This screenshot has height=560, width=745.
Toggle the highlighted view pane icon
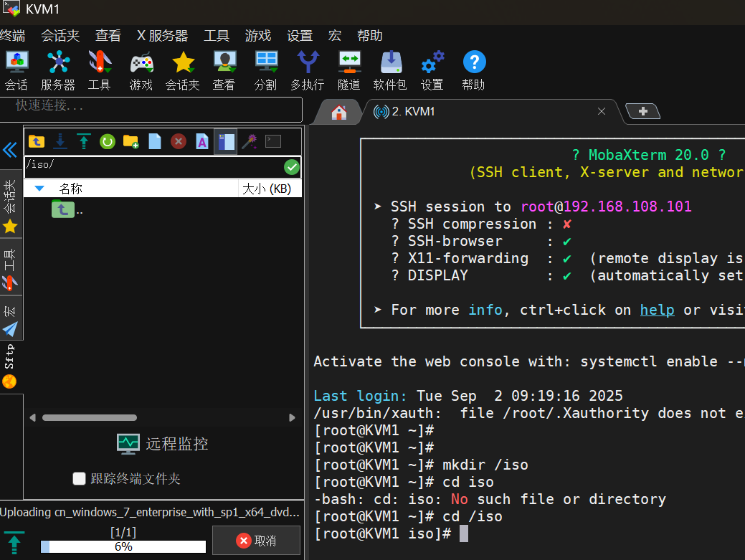click(x=226, y=141)
